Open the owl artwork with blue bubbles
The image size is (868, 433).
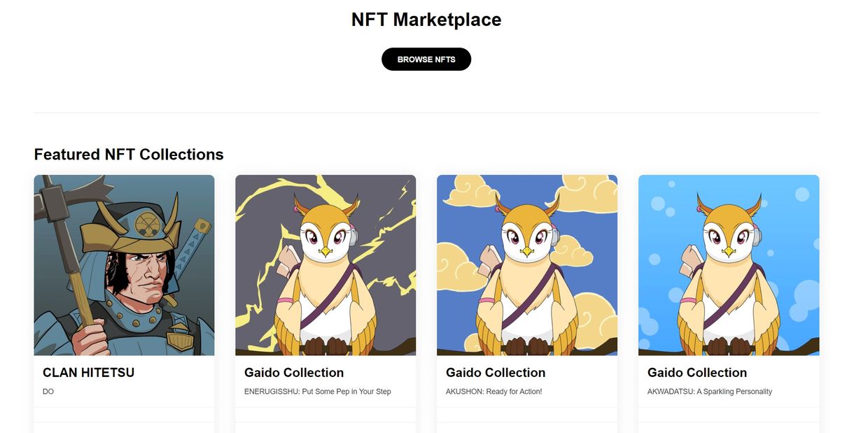(x=729, y=265)
